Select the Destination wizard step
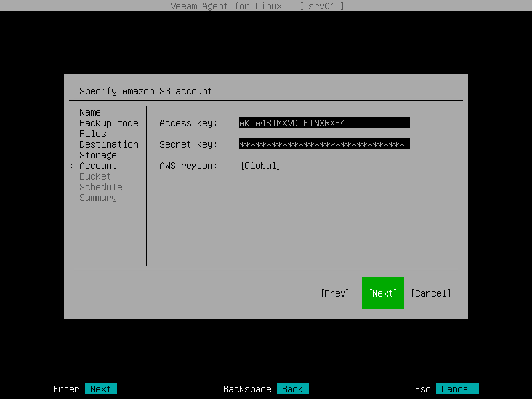The width and height of the screenshot is (532, 399). click(x=109, y=144)
